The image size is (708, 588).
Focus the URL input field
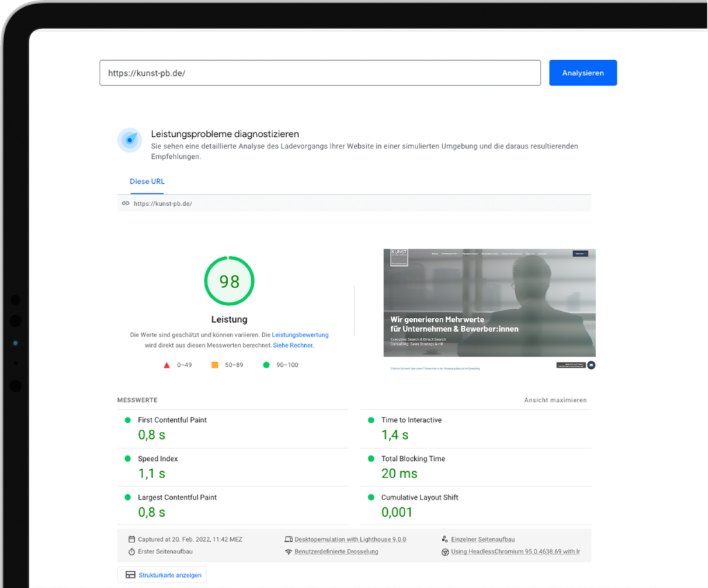319,73
